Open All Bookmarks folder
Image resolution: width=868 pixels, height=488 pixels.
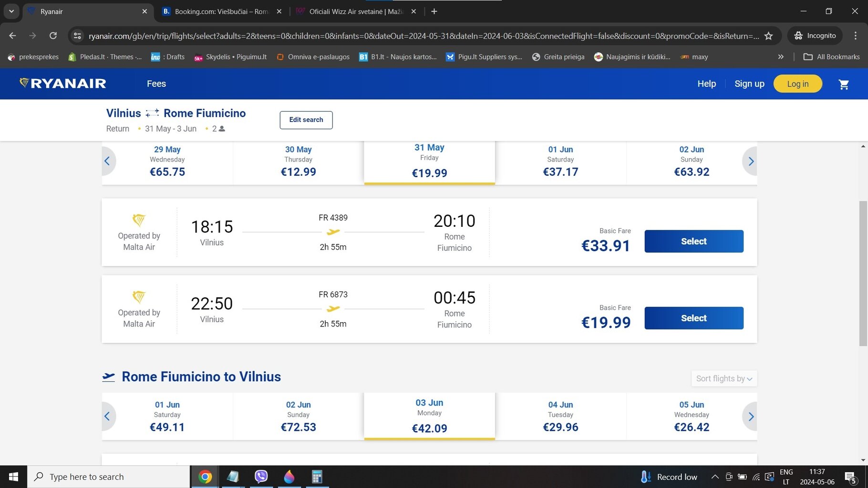coord(832,57)
